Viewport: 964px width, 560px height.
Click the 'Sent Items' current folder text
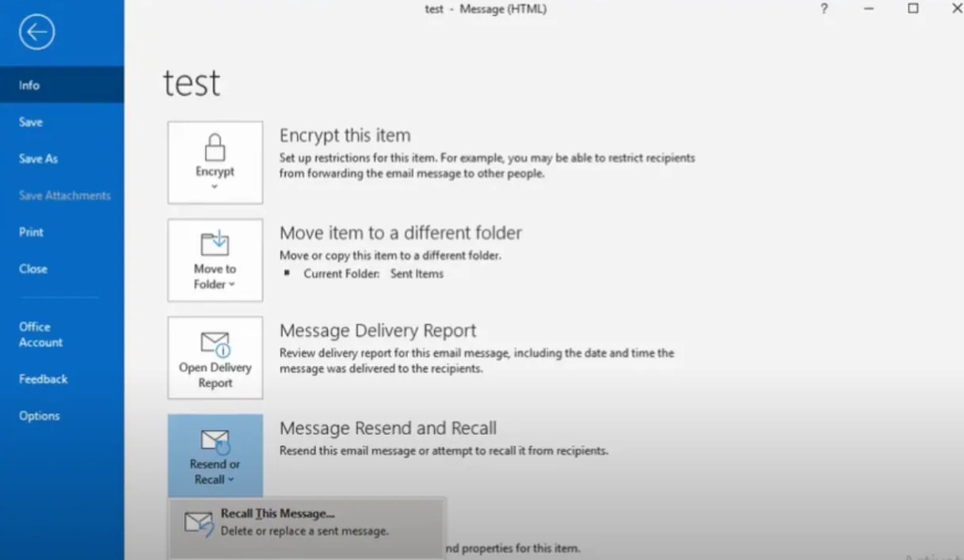point(417,273)
